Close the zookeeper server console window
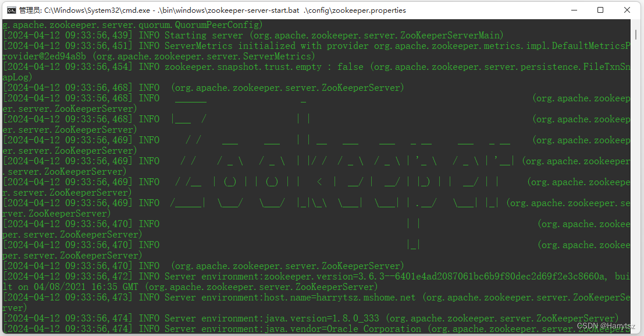Image resolution: width=644 pixels, height=336 pixels. 627,10
